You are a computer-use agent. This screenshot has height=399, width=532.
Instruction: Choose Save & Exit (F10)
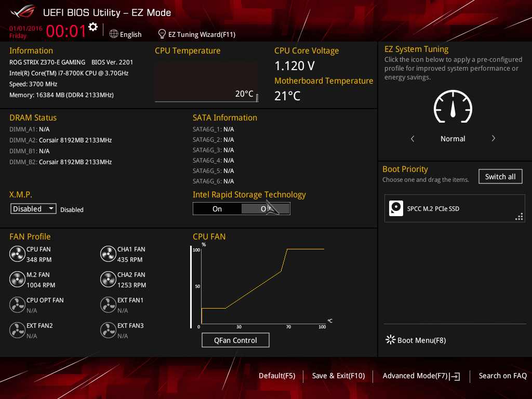point(338,376)
